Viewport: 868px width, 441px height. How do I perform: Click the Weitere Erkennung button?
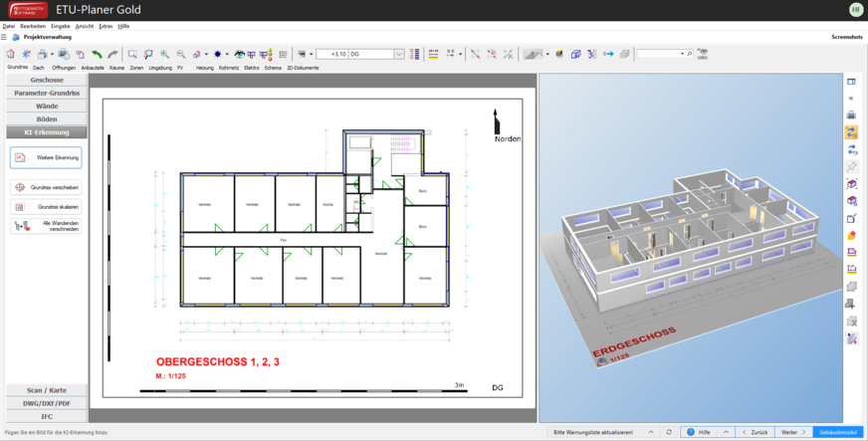coord(46,157)
